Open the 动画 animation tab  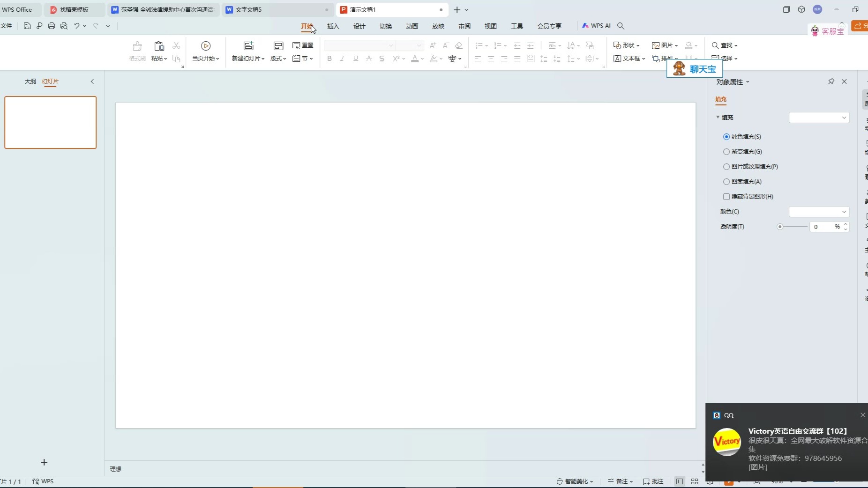coord(412,26)
